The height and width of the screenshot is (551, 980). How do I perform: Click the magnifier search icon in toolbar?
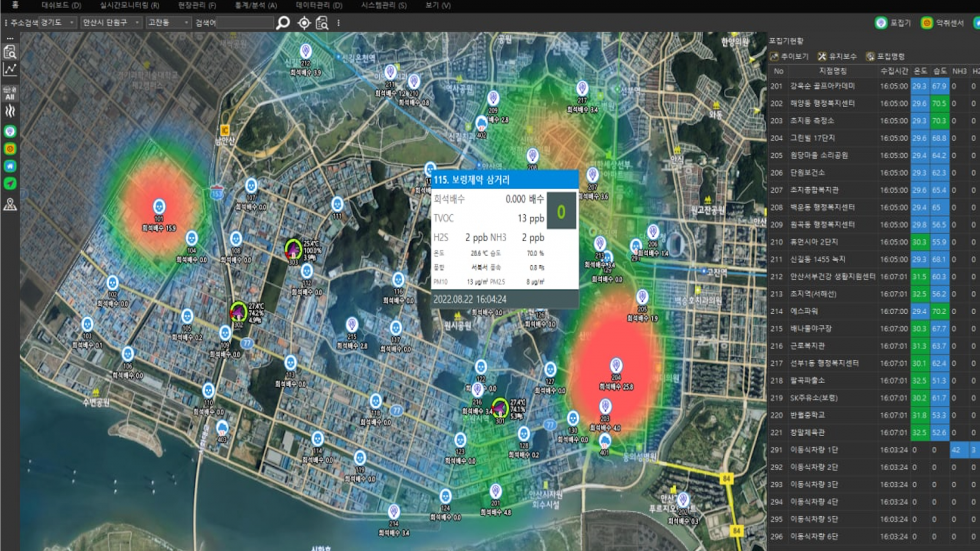click(x=283, y=23)
